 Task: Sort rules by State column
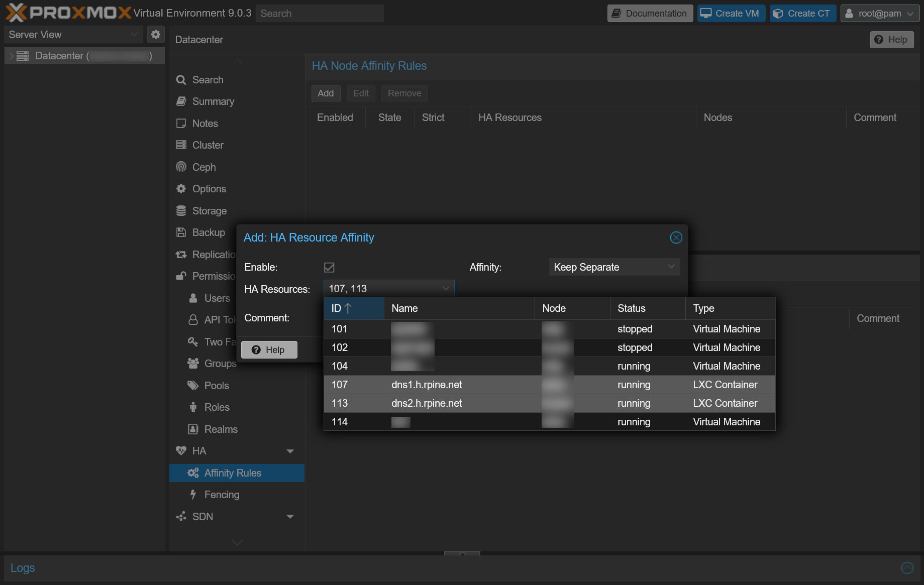coord(389,118)
